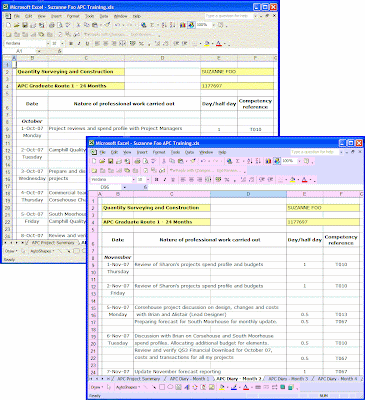Click column C header in front window
The width and height of the screenshot is (365, 400).
tap(172, 194)
